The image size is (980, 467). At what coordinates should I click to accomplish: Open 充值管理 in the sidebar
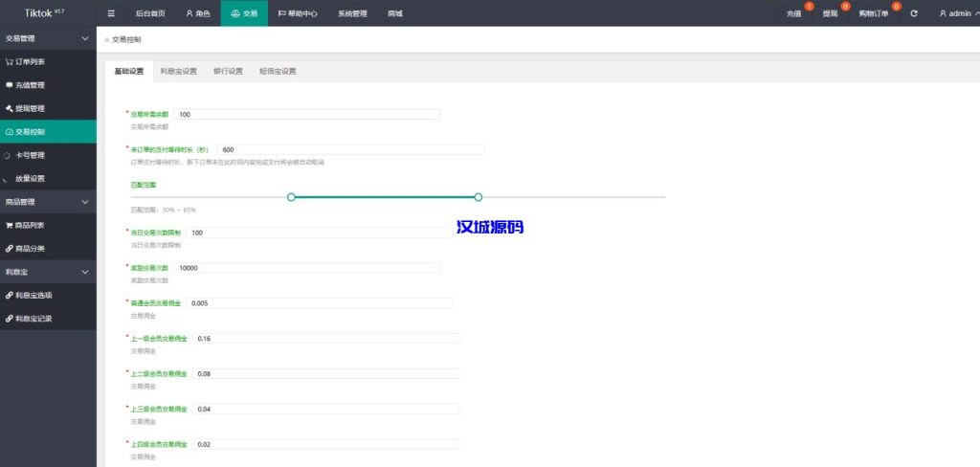point(29,85)
